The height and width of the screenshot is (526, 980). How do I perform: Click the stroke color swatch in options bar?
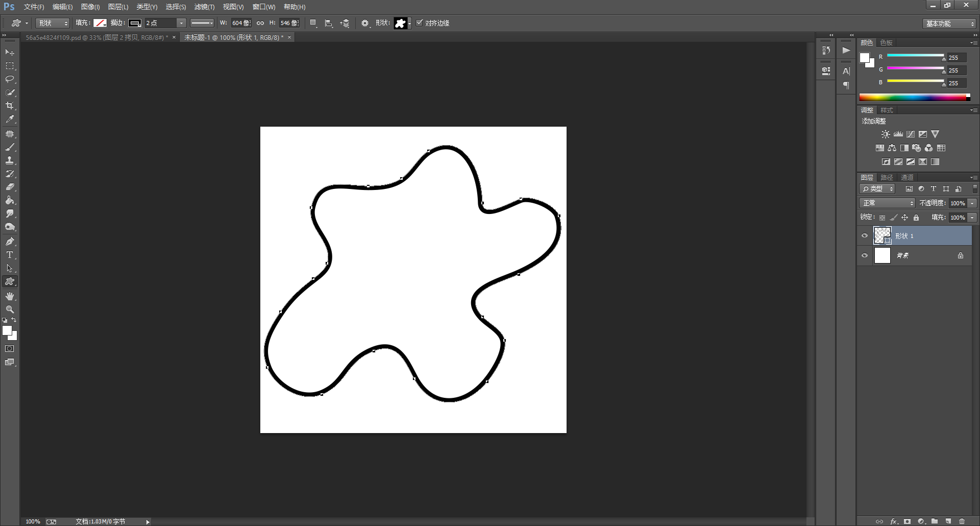[x=135, y=23]
